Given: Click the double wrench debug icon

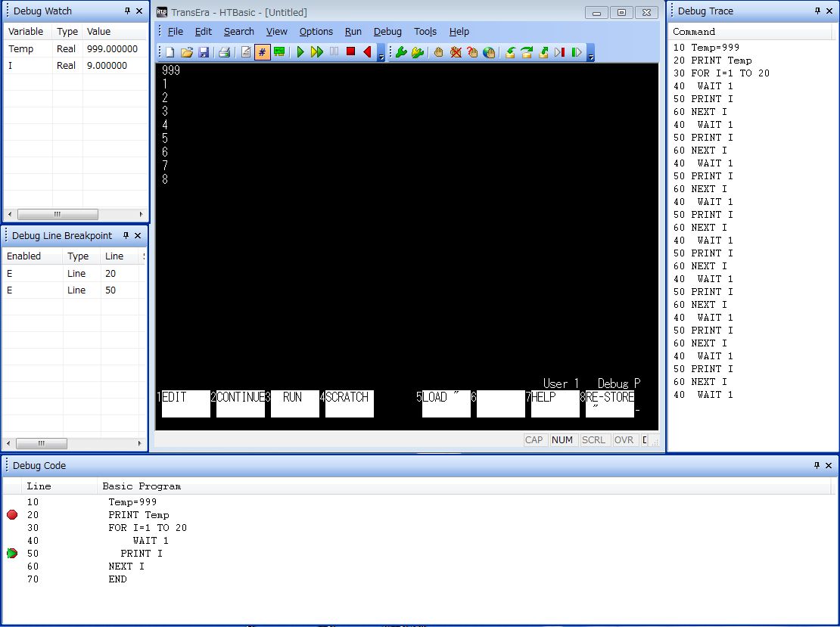Looking at the screenshot, I should tap(418, 52).
